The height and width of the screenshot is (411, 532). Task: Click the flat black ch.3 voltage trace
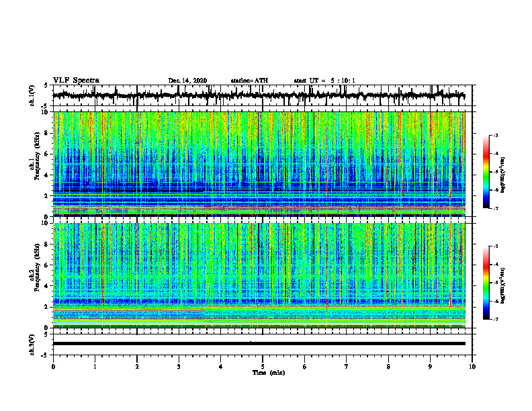(x=259, y=344)
